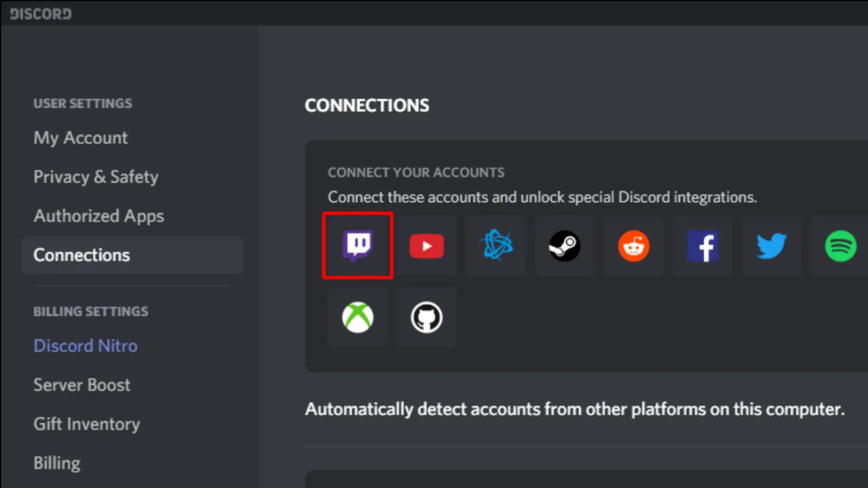Link your Twitter account
Screen dimensions: 868x488
click(771, 246)
